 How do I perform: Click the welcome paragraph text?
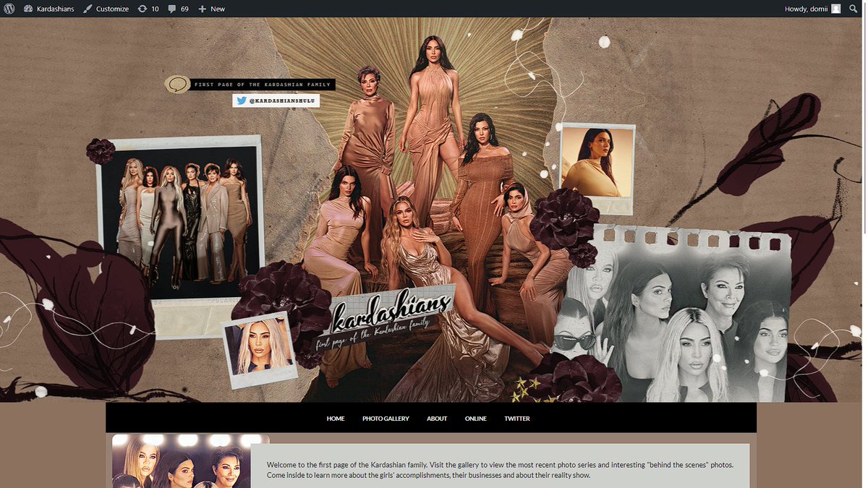point(500,470)
